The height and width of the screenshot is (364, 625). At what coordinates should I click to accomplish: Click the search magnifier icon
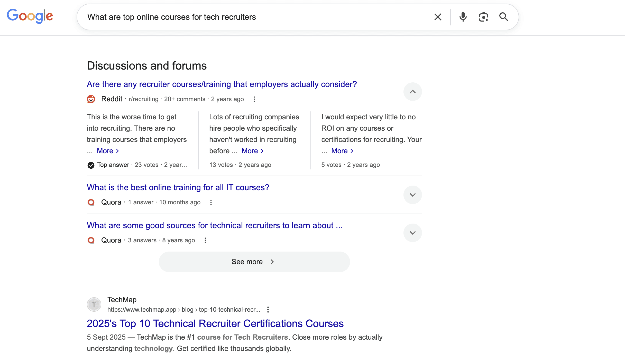[x=503, y=17]
